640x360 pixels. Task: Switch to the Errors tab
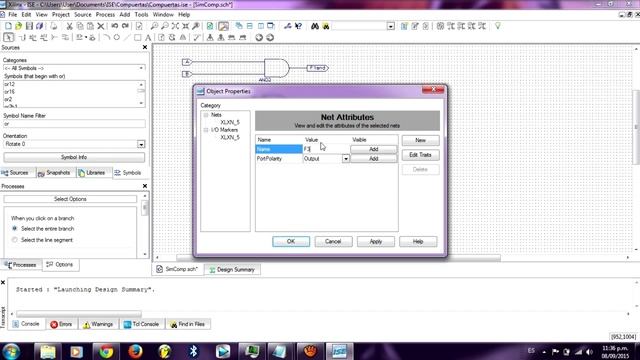click(x=61, y=324)
